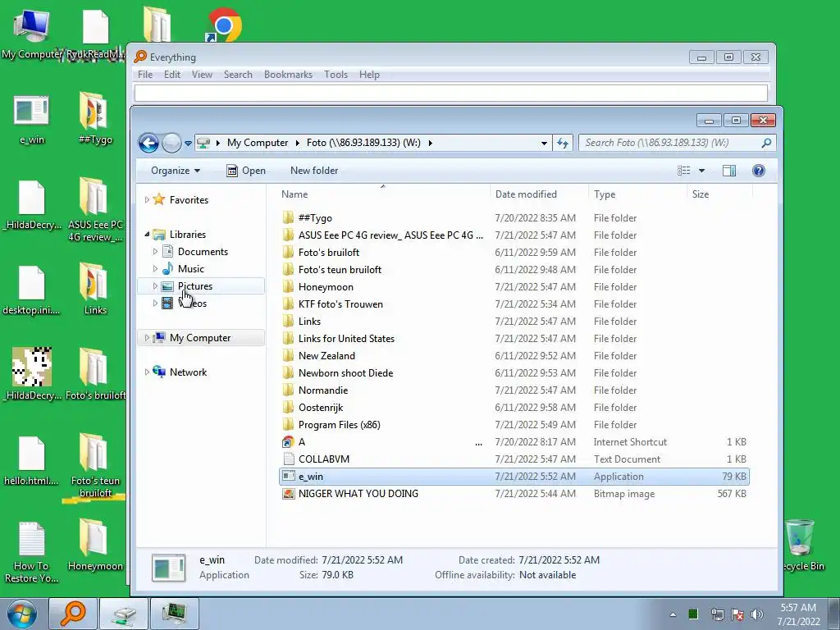Click the taskbar clock showing 5:57 AM
The width and height of the screenshot is (840, 630).
(x=798, y=614)
